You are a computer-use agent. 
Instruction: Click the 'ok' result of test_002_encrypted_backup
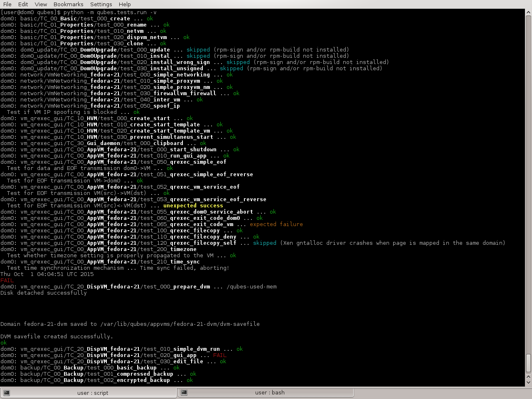click(x=190, y=380)
